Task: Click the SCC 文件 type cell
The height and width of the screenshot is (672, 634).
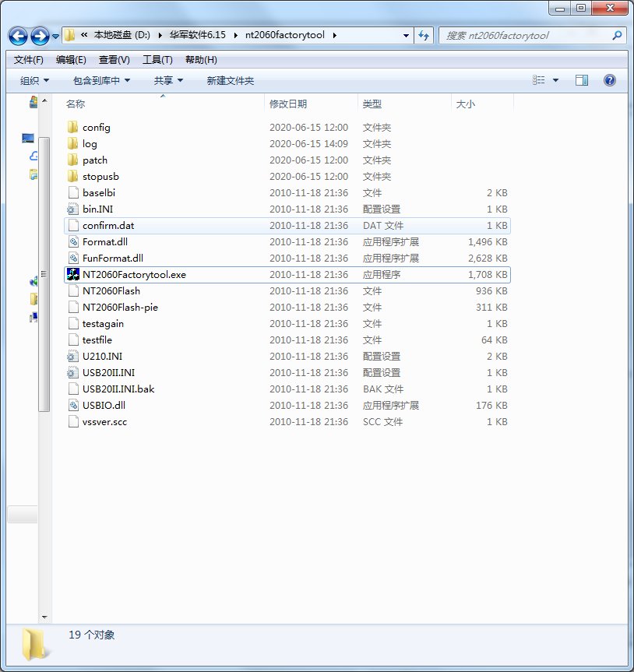Action: [x=382, y=421]
